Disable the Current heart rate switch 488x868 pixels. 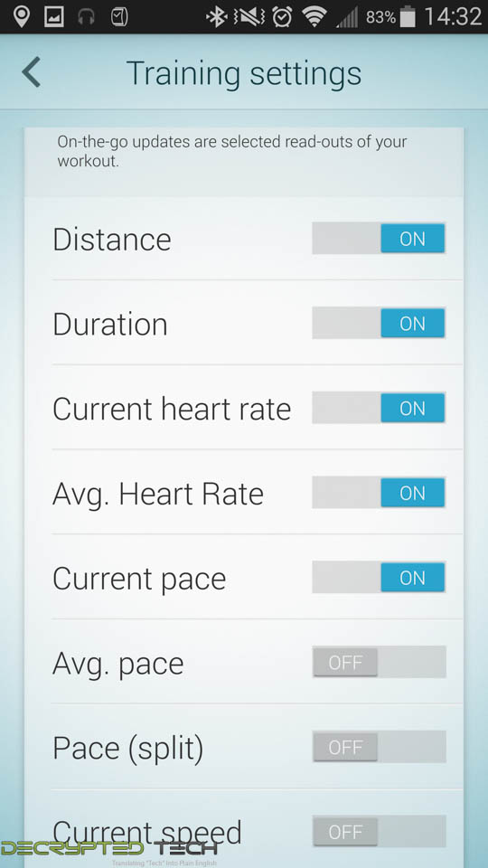[x=379, y=408]
